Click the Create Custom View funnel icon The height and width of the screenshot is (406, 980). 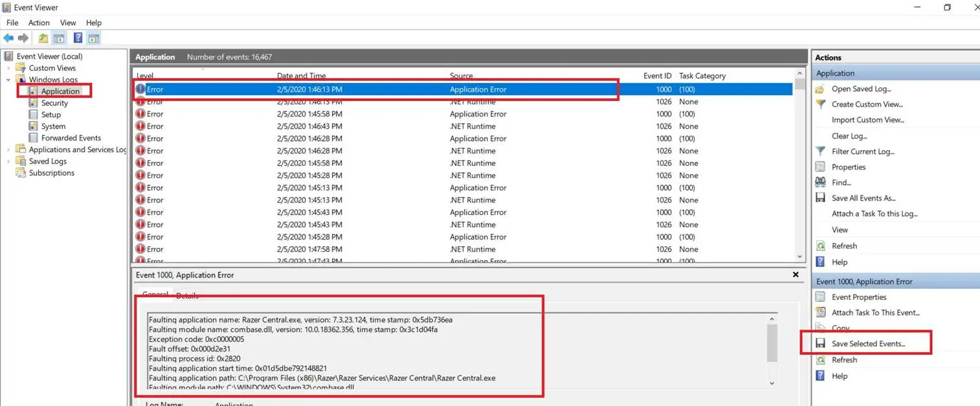tap(820, 104)
